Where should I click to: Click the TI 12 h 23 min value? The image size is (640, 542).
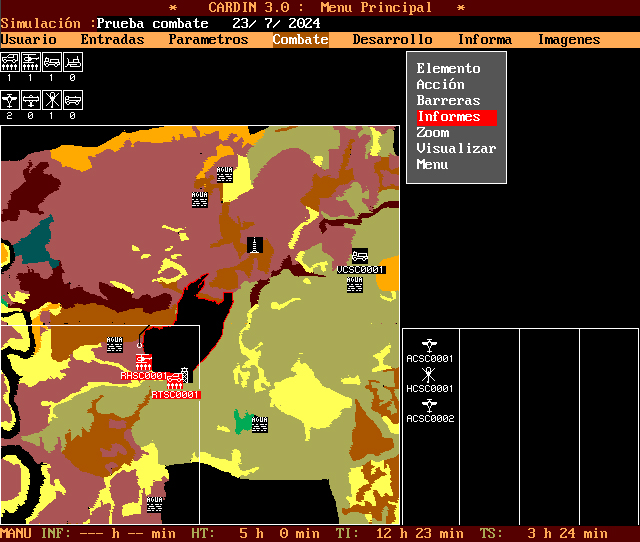tap(420, 533)
